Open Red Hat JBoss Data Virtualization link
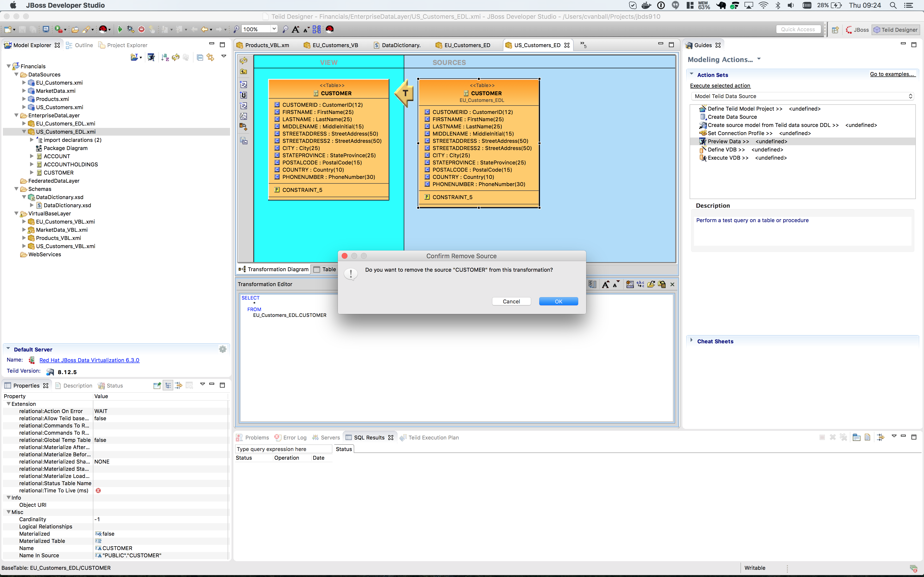The width and height of the screenshot is (924, 577). click(x=89, y=360)
